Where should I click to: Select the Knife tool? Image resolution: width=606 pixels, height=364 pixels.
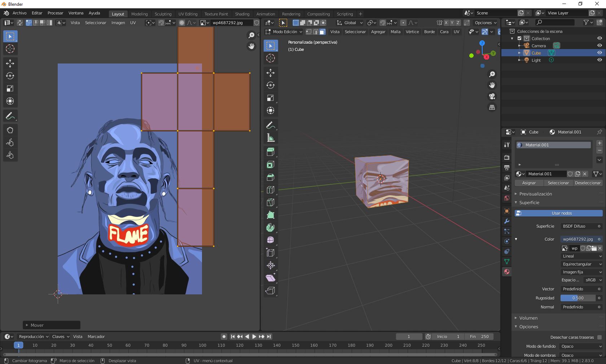click(x=271, y=202)
